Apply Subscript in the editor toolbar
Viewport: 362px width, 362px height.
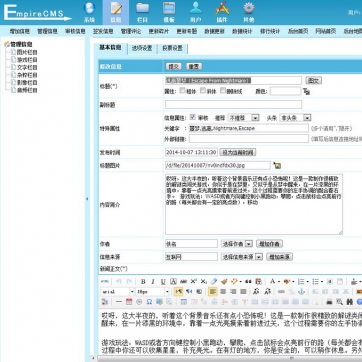[x=203, y=282]
